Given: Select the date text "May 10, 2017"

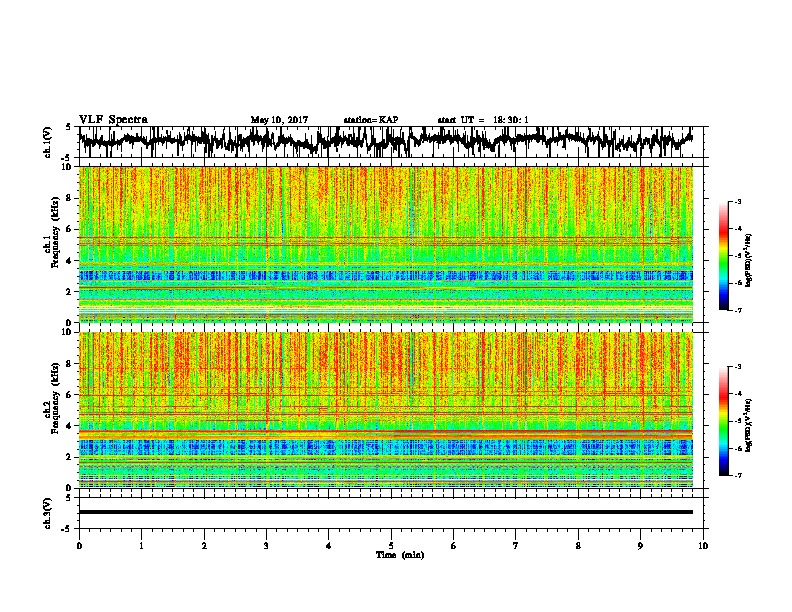Looking at the screenshot, I should [279, 120].
